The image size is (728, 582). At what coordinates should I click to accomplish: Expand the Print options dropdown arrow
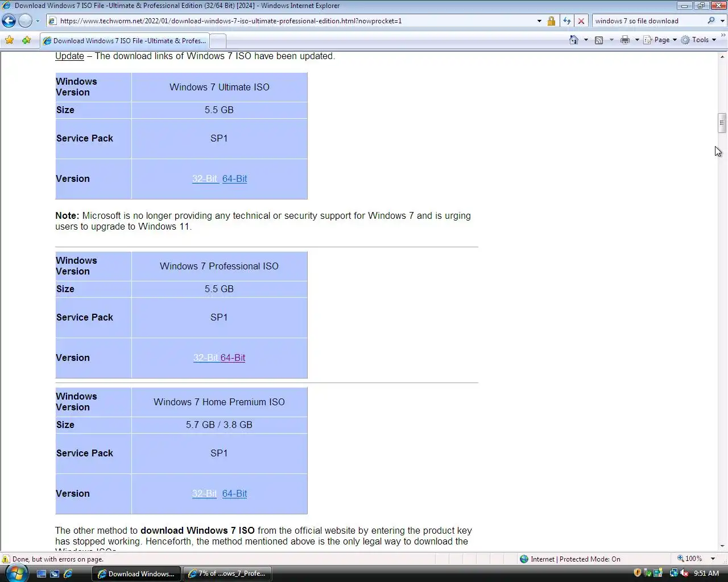(x=637, y=40)
